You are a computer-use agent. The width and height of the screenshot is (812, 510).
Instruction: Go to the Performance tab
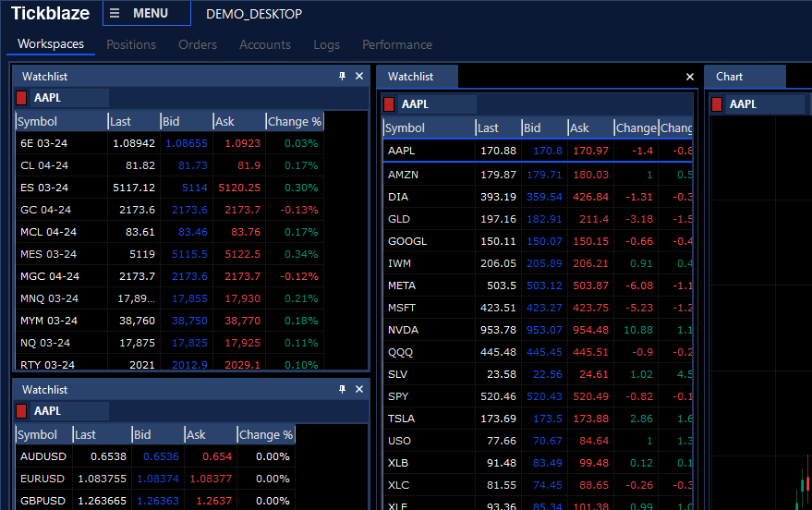pos(397,44)
